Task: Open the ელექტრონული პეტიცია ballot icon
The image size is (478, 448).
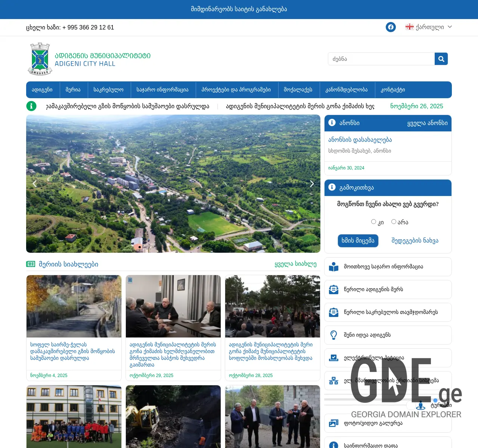Action: [x=333, y=358]
